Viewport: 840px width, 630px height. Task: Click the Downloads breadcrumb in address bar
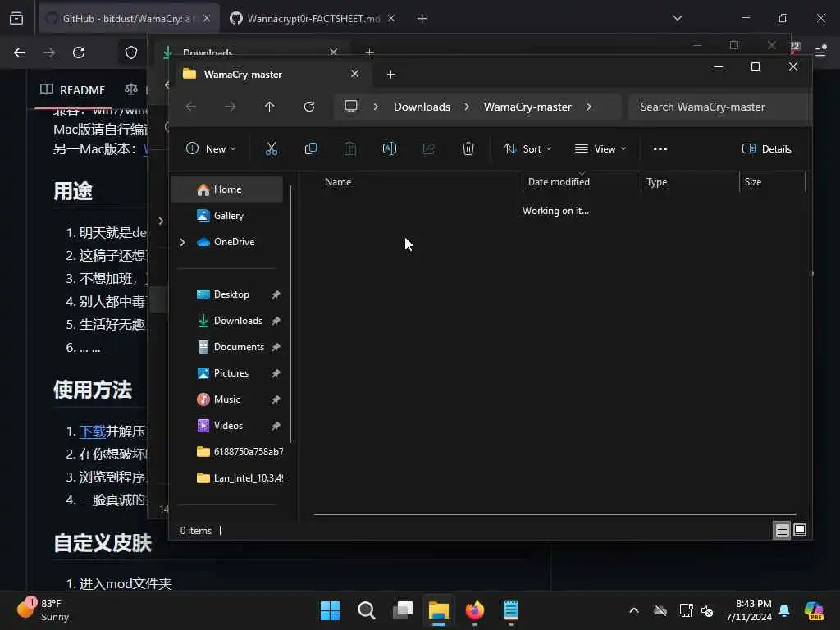(422, 107)
